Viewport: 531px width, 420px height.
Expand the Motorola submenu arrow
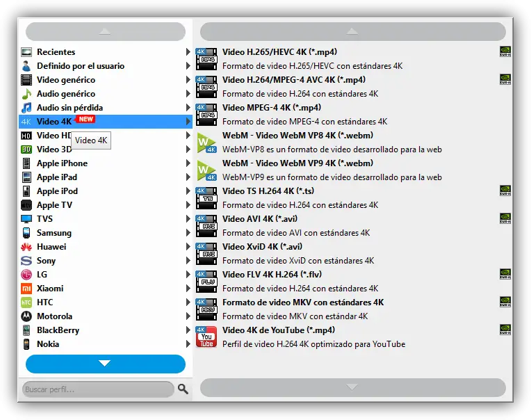[188, 316]
